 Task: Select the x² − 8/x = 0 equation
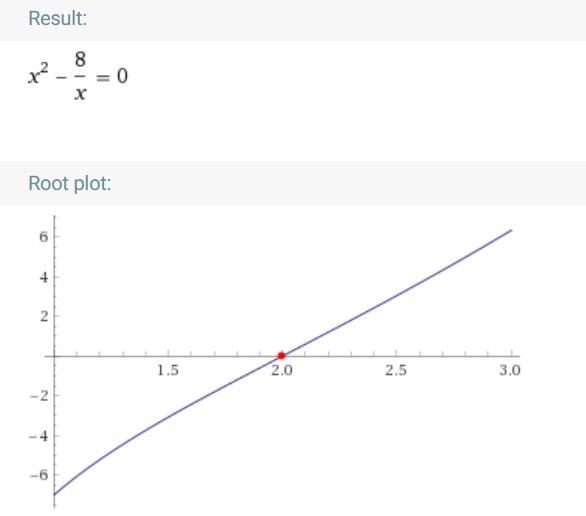(78, 77)
